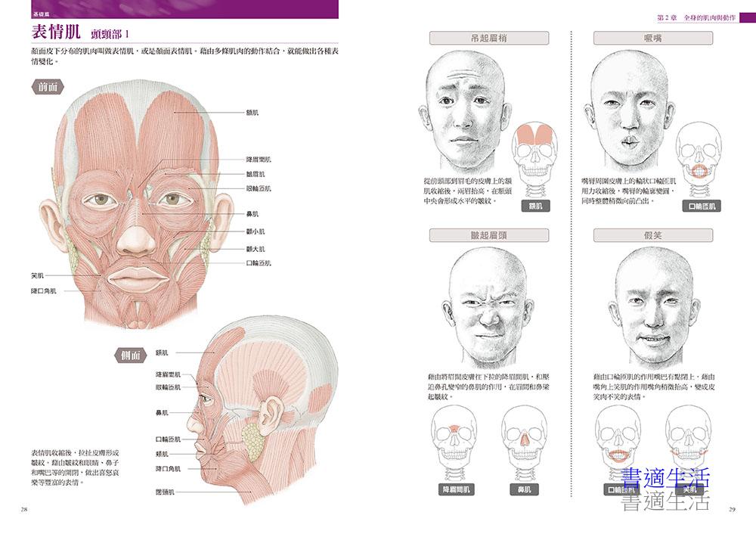Click page number 29
Image resolution: width=756 pixels, height=534 pixels.
click(732, 509)
